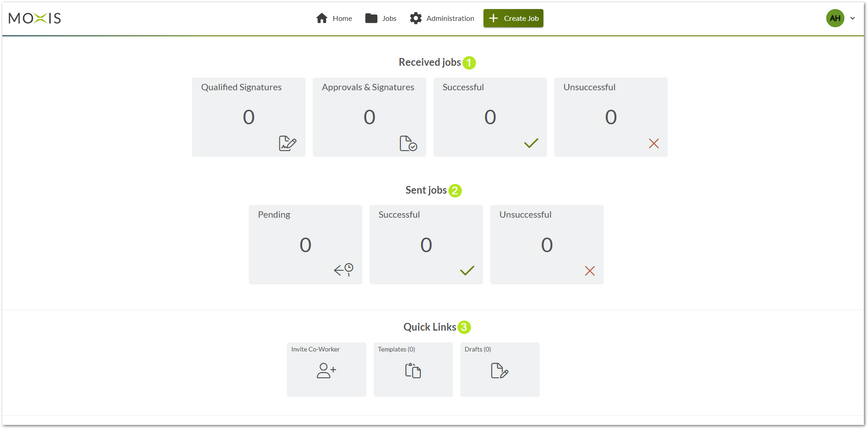Viewport: 868px width, 429px height.
Task: Click the Received jobs badge number 1
Action: [469, 63]
